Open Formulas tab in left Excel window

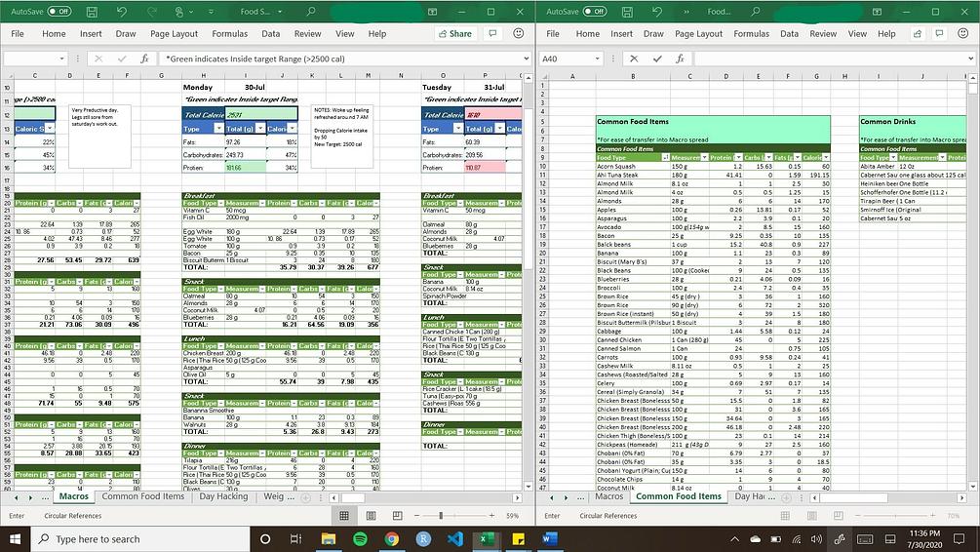[229, 34]
